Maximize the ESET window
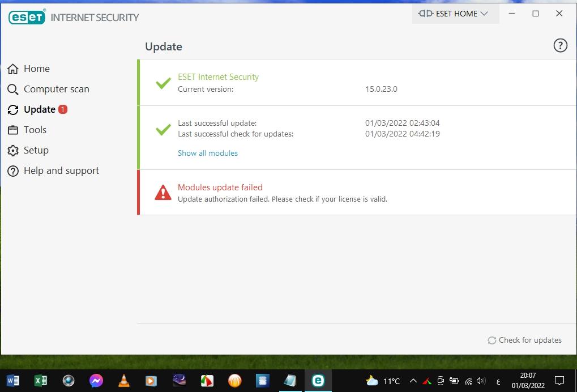 tap(536, 14)
